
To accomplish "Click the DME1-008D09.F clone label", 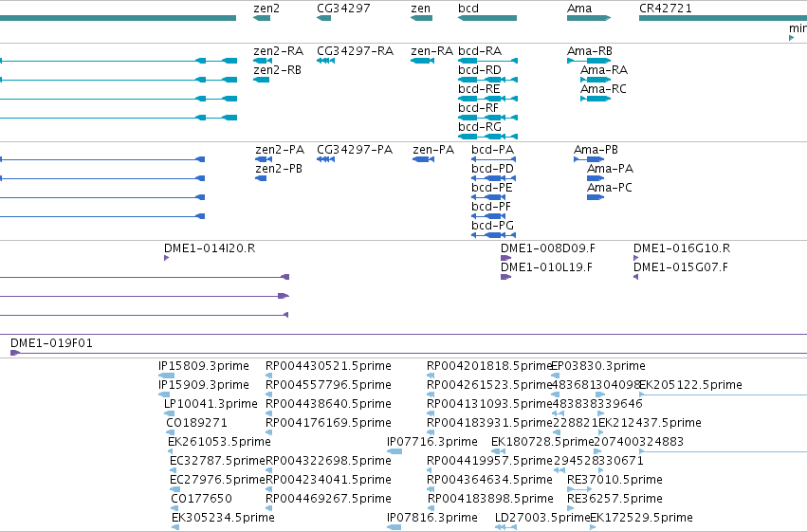I will point(547,248).
